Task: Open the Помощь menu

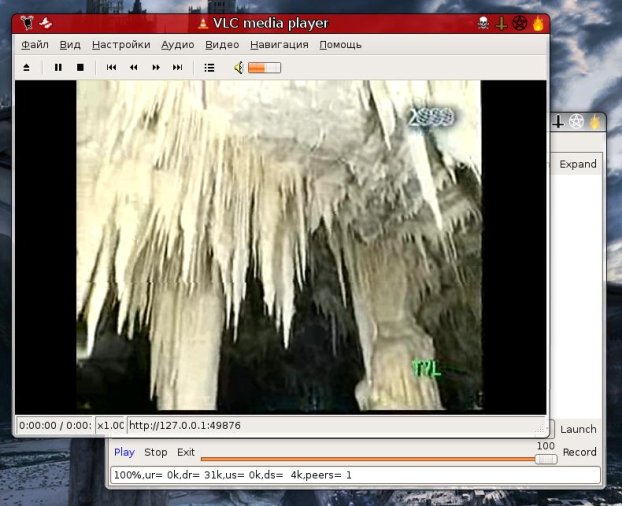Action: [341, 45]
